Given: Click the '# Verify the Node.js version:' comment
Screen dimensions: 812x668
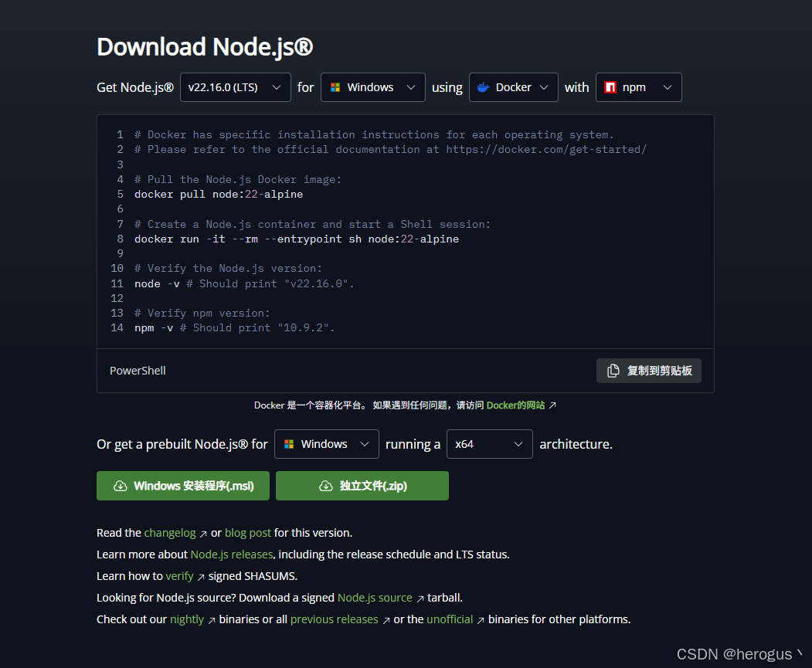Looking at the screenshot, I should [x=228, y=269].
